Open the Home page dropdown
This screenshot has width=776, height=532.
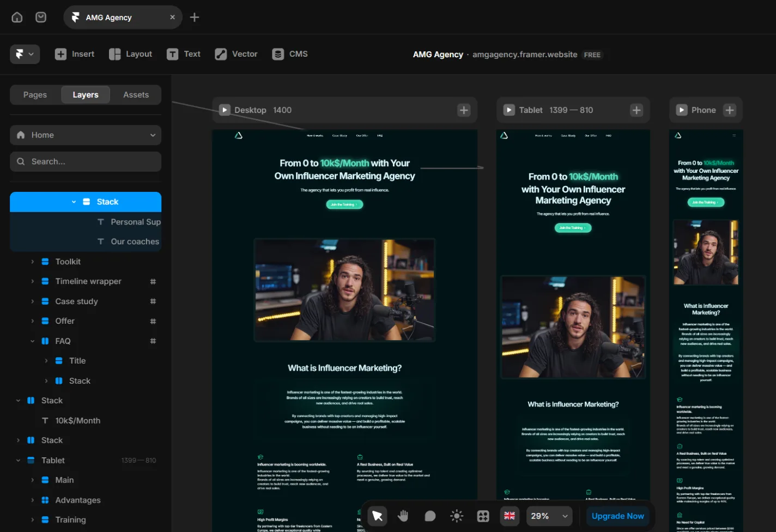click(86, 135)
